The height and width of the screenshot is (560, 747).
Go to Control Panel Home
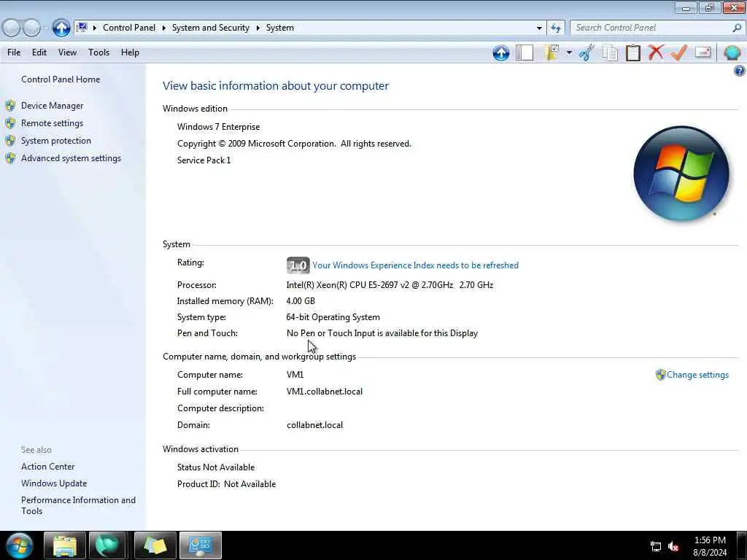[61, 79]
